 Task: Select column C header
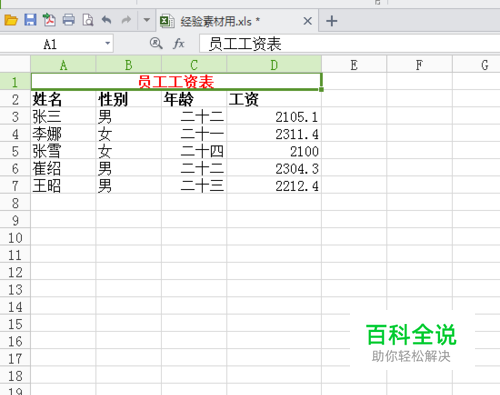(194, 65)
